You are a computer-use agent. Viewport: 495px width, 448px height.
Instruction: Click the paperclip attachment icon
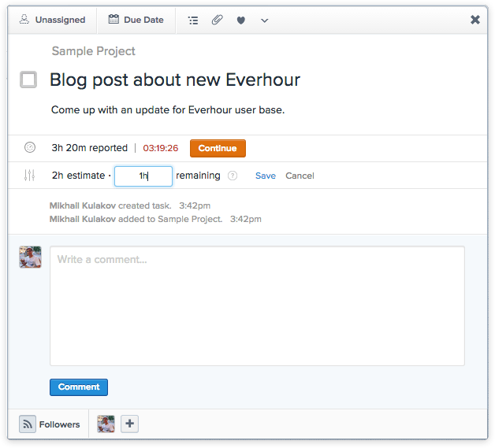click(x=217, y=20)
